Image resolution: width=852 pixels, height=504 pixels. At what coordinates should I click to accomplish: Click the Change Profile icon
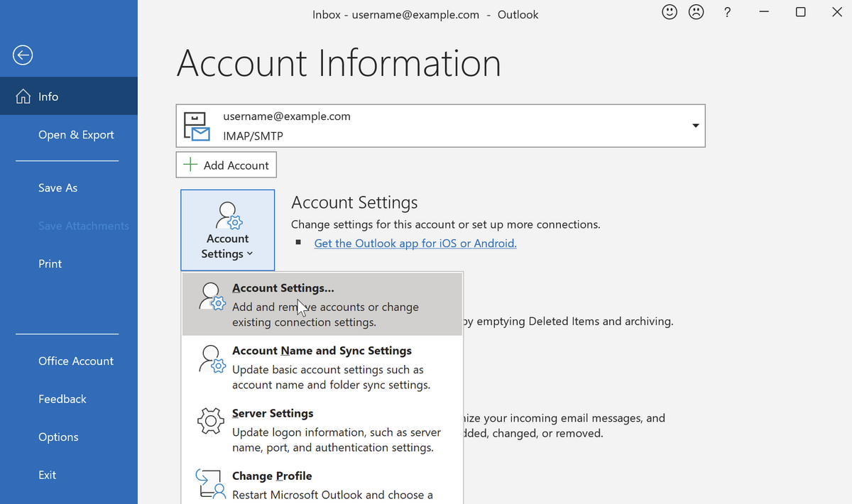(211, 486)
